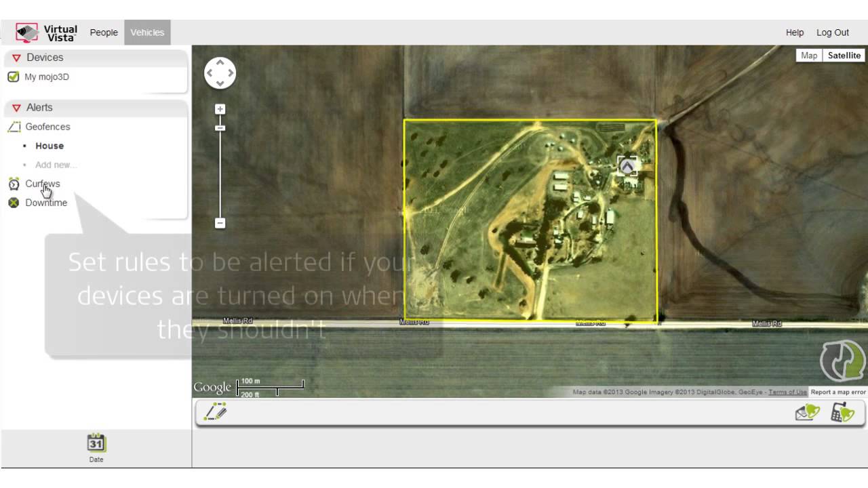This screenshot has height=488, width=868.
Task: Toggle the My mojo3D device checkbox
Action: (x=13, y=77)
